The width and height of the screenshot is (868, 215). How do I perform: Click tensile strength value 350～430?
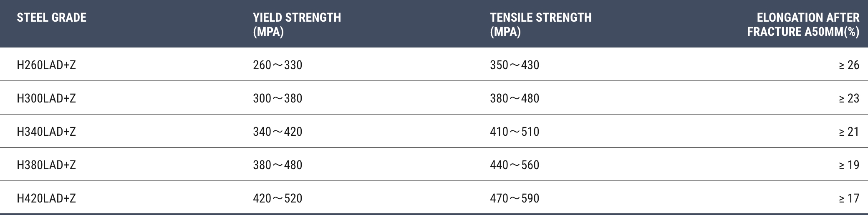(x=515, y=65)
